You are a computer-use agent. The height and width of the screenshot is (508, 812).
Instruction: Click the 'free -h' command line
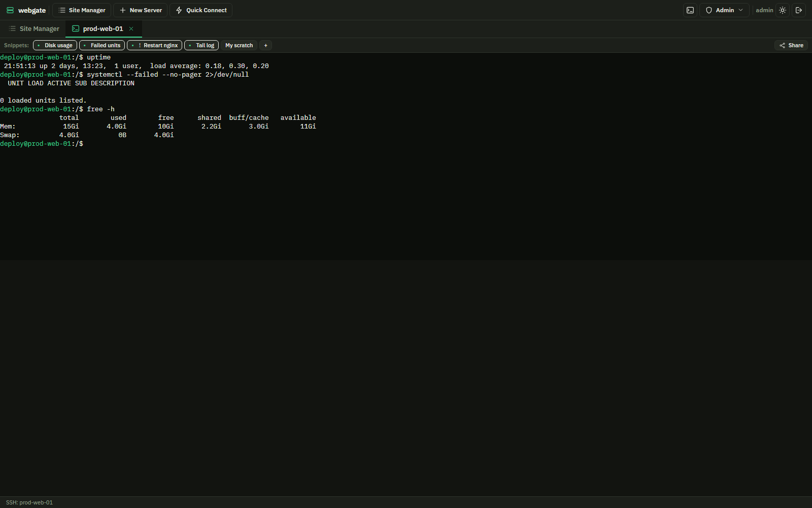tap(57, 109)
